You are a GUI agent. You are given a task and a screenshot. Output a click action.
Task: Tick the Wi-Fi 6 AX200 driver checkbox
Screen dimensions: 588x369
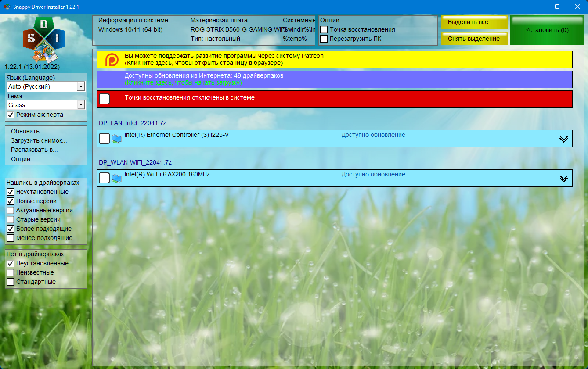104,178
